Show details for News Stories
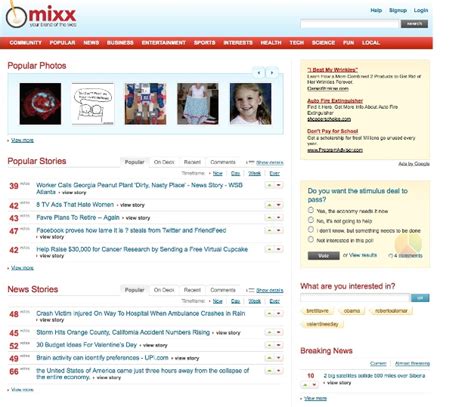Screen dimensions: 474x407 269,290
